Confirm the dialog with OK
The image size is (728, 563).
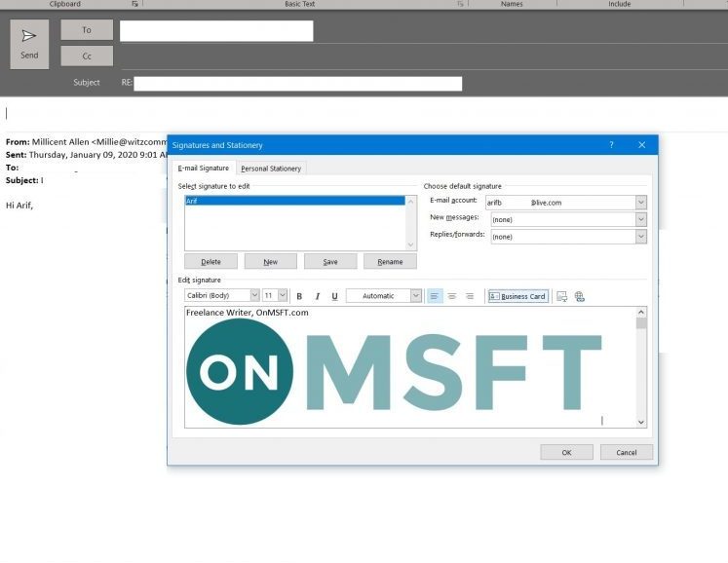coord(566,452)
